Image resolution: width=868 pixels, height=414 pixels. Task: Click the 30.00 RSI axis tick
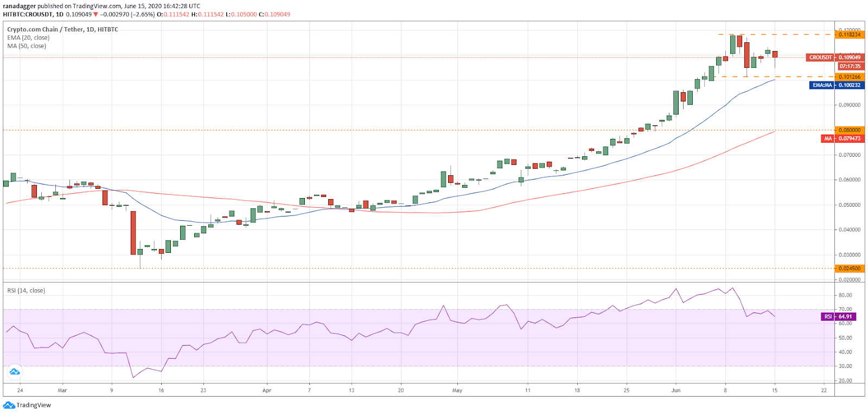(x=845, y=366)
